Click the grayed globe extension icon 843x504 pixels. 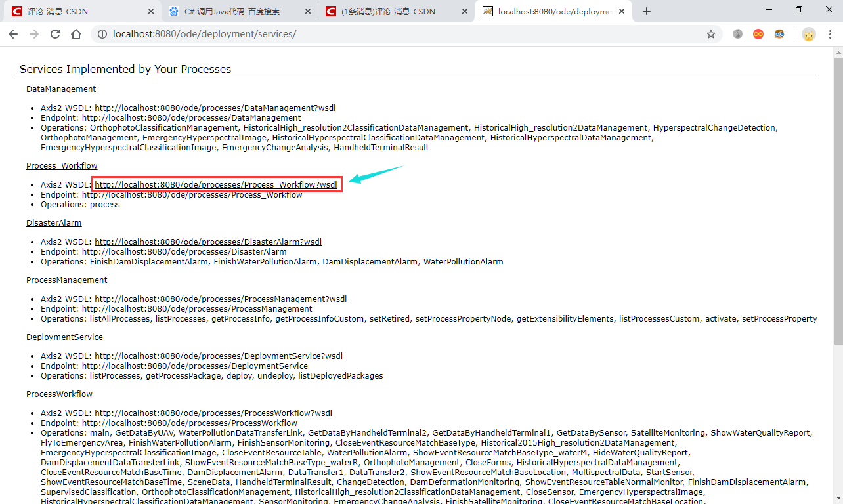737,33
